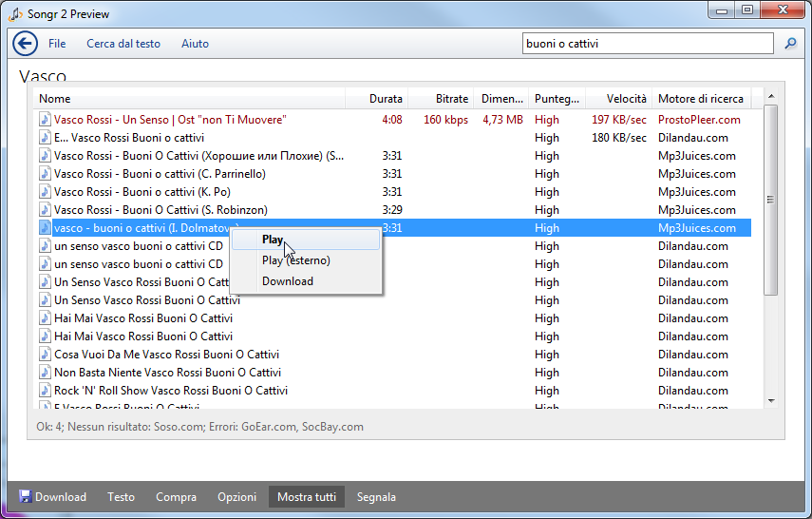Screen dimensions: 812x519
Task: Click music icon of Non Basta Niente row
Action: coord(45,373)
